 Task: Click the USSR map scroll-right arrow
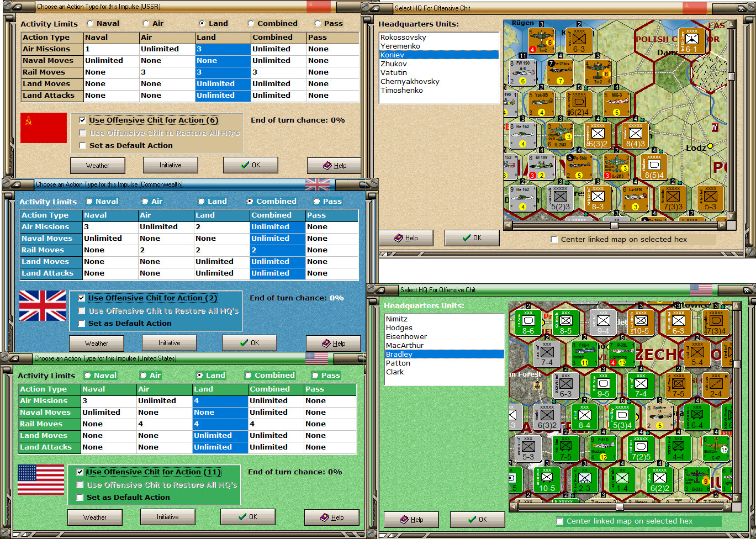(x=722, y=225)
